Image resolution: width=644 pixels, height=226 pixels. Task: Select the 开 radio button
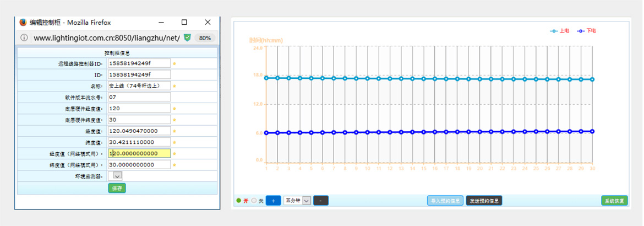pos(239,201)
